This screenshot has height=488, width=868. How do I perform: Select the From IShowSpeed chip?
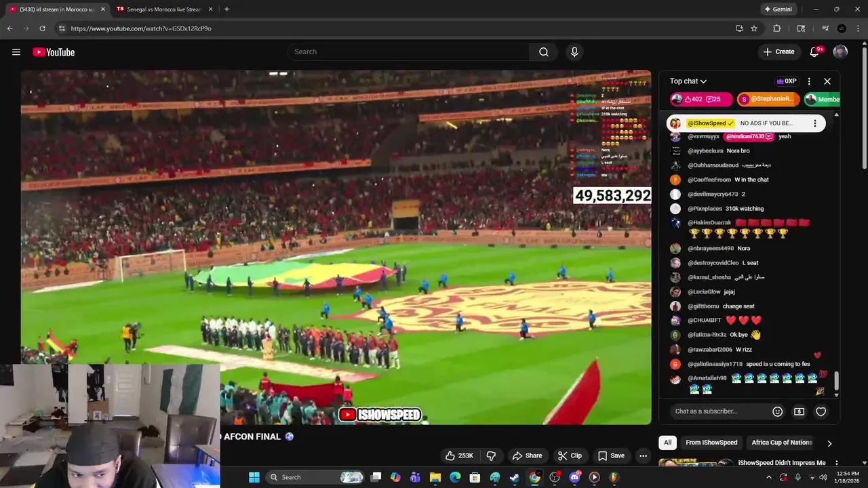pyautogui.click(x=711, y=443)
